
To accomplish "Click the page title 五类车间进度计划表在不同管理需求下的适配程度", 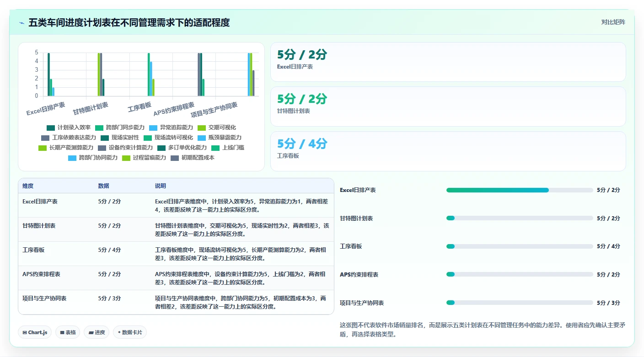I will point(129,22).
